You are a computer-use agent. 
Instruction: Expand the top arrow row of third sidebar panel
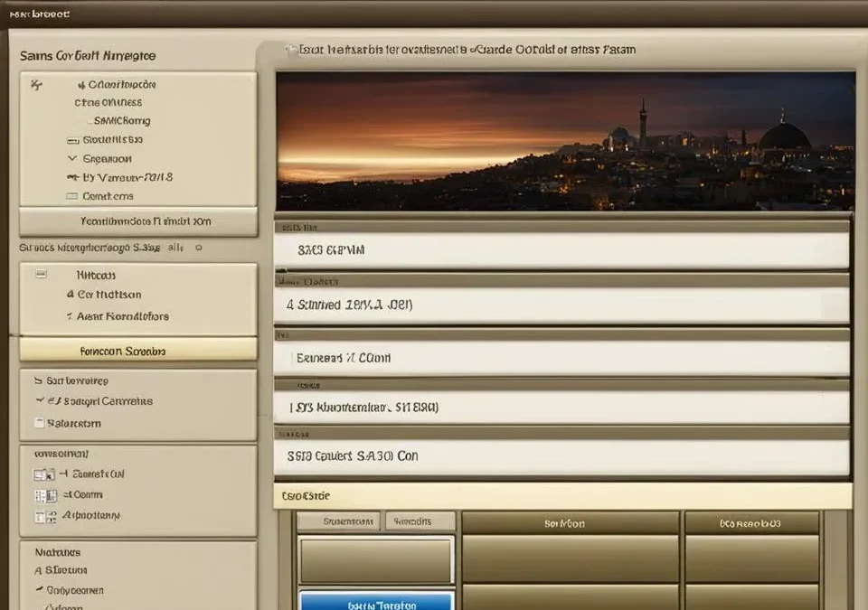coord(38,380)
